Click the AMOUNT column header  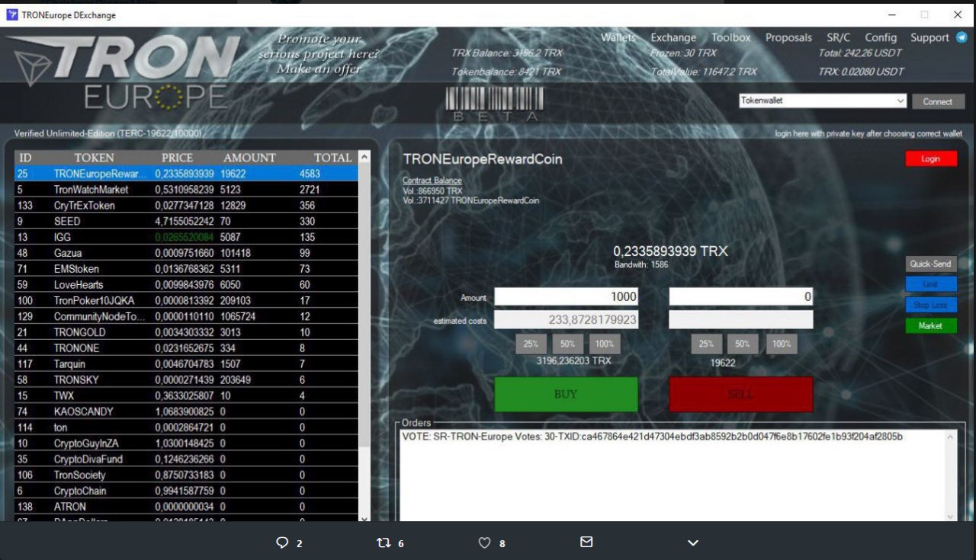(x=249, y=158)
